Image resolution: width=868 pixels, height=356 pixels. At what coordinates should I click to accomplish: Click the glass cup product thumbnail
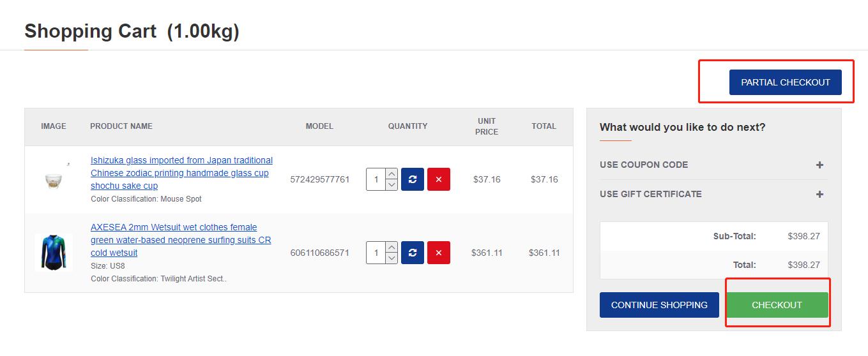(x=54, y=179)
